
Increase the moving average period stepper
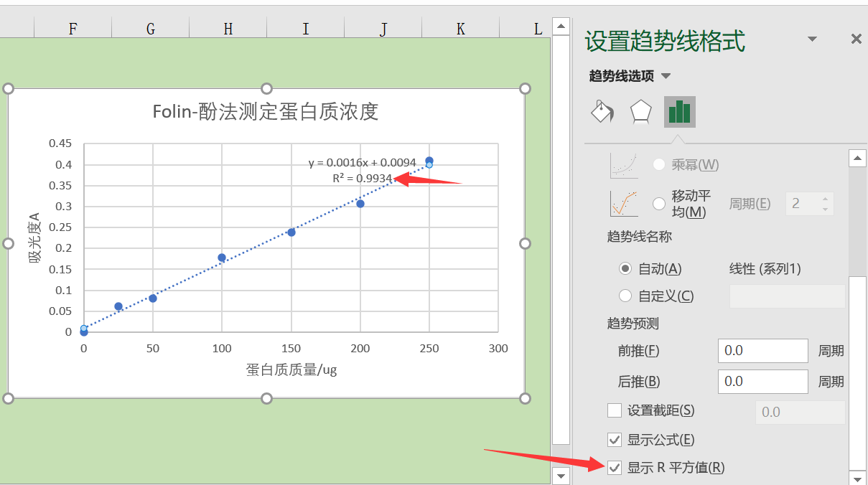coord(826,199)
